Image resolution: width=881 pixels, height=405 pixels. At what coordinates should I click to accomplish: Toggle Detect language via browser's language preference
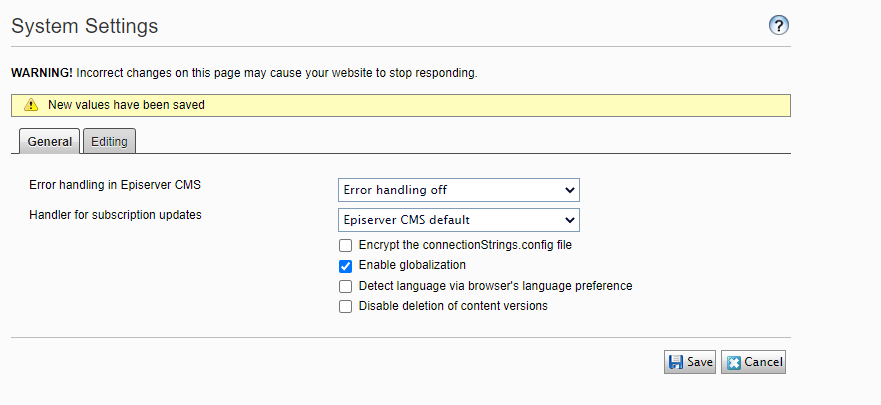click(x=346, y=286)
